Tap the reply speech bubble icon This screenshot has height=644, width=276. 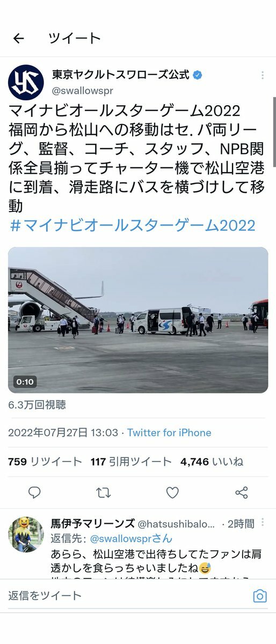pos(34,492)
